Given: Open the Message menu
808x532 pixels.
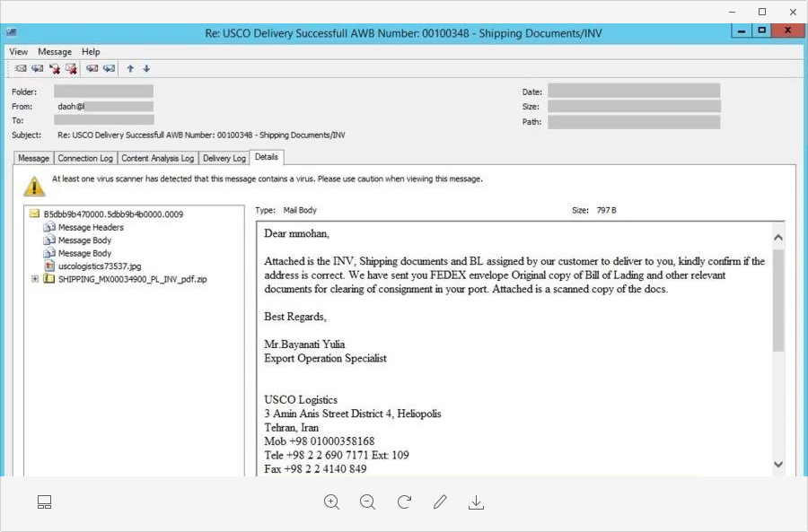Looking at the screenshot, I should click(55, 51).
